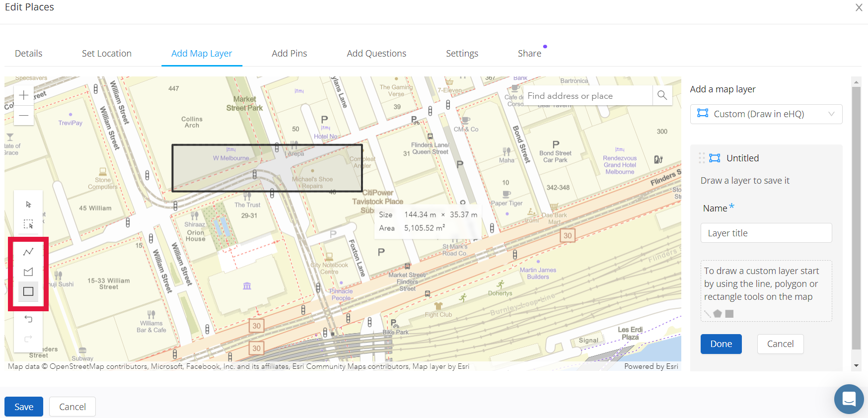Image resolution: width=868 pixels, height=418 pixels.
Task: Select the Add Map Layer tab
Action: (202, 54)
